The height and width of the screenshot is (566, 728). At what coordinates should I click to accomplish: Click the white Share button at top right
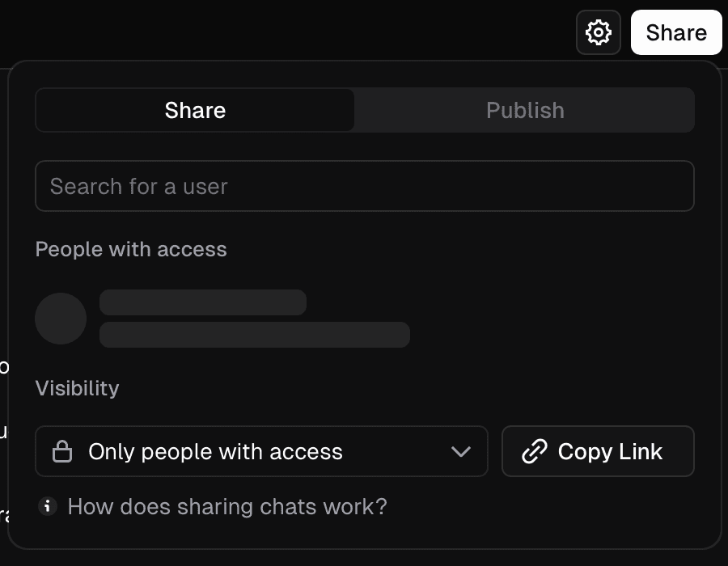pyautogui.click(x=676, y=32)
